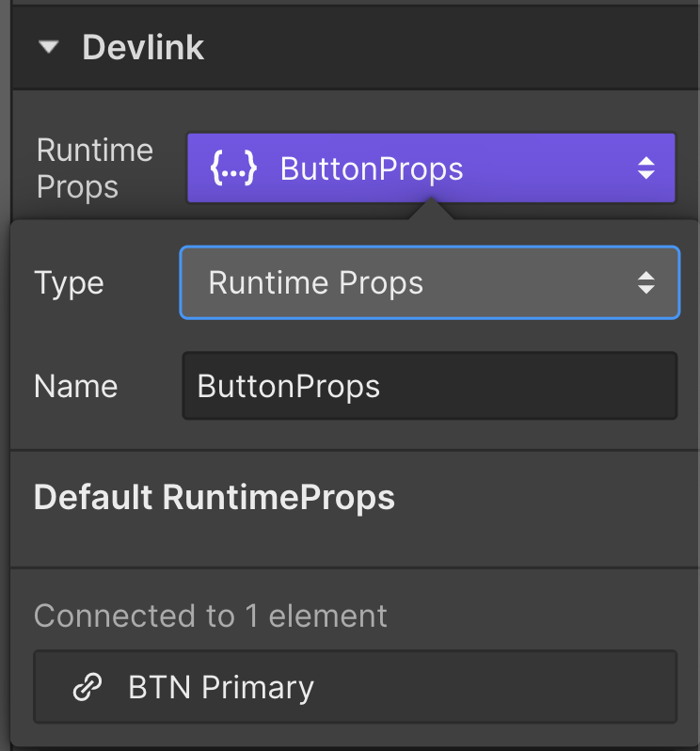Click the Runtime Props label beside purple selector

(94, 168)
